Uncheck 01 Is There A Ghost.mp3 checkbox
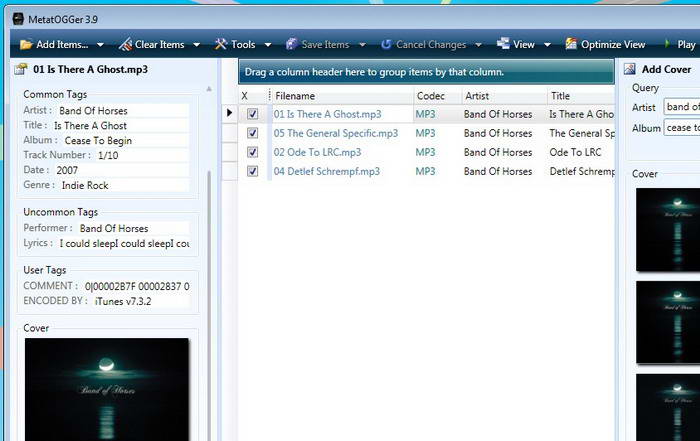Image resolution: width=700 pixels, height=441 pixels. click(252, 114)
